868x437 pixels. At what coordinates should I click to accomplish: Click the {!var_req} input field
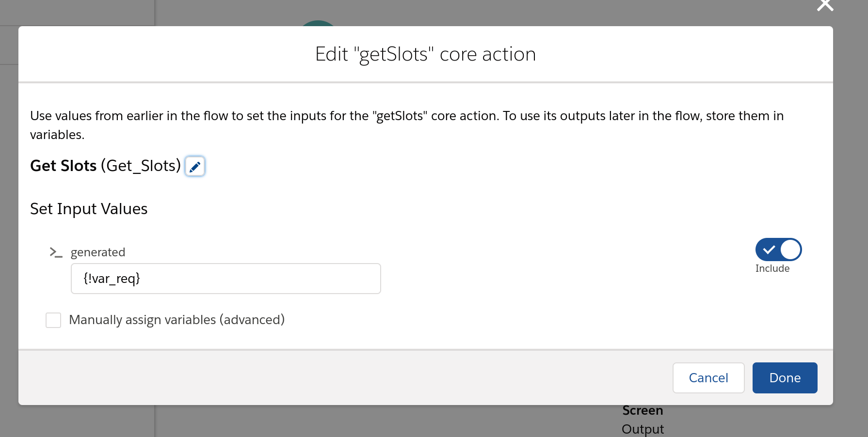point(226,279)
